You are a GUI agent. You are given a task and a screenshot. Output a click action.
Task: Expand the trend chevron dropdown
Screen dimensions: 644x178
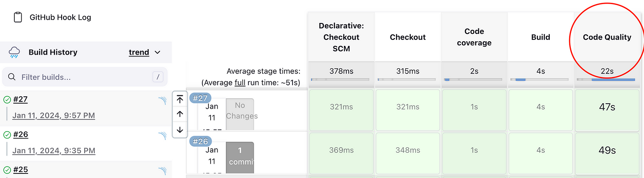[x=157, y=52]
